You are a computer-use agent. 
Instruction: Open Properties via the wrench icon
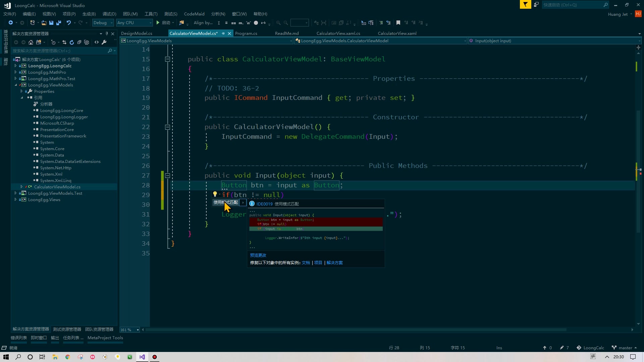(104, 42)
